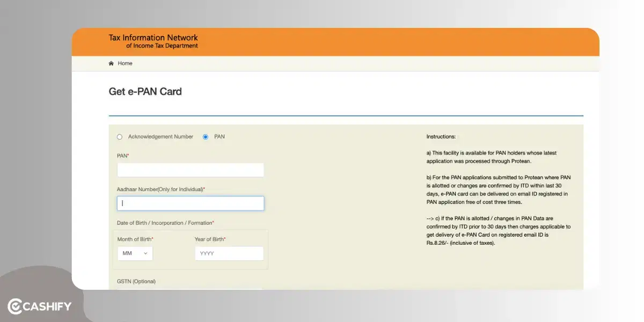
Task: Click the 'Year of Birth' label
Action: tap(210, 239)
